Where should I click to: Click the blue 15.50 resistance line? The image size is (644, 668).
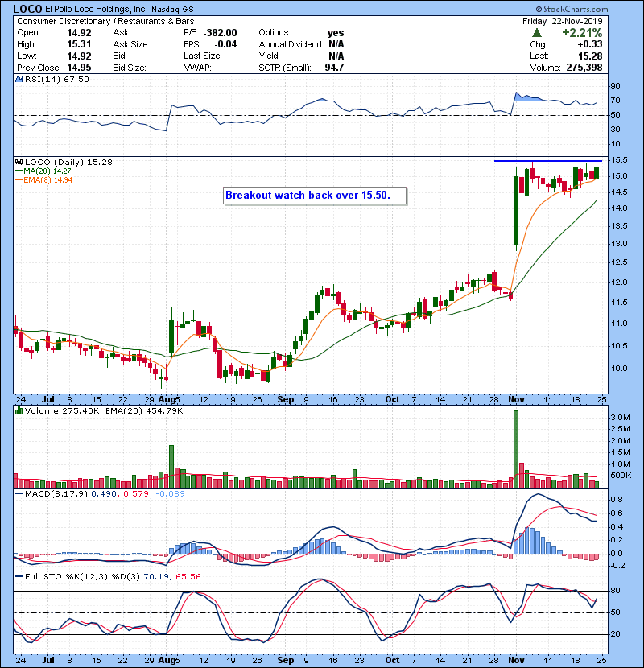click(548, 161)
